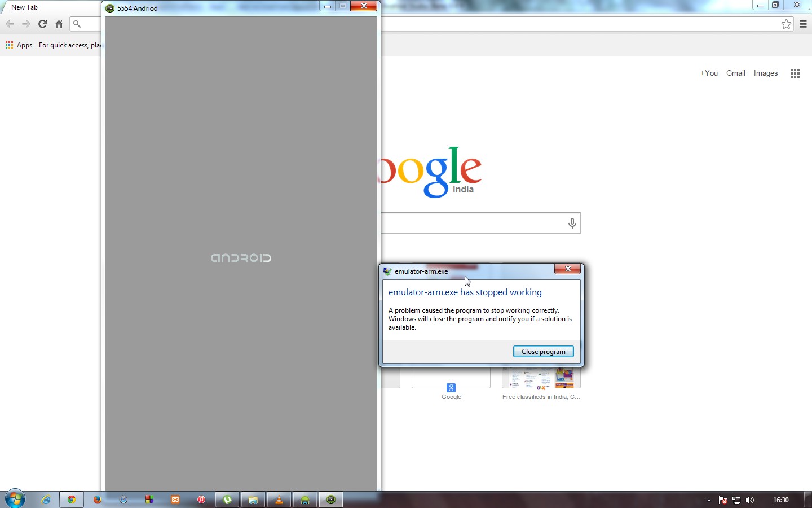Screen dimensions: 812x508
Task: Open Internet Explorer from the taskbar
Action: [x=46, y=500]
